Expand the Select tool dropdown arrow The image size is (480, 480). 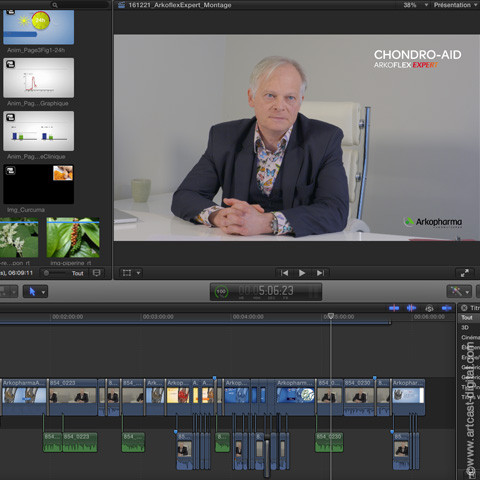pos(44,292)
